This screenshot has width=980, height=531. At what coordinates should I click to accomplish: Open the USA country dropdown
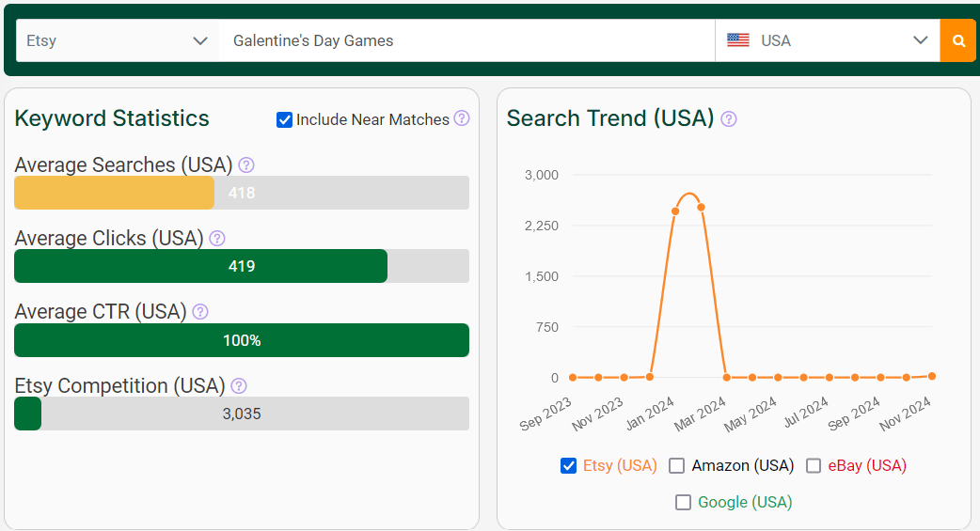click(x=828, y=40)
